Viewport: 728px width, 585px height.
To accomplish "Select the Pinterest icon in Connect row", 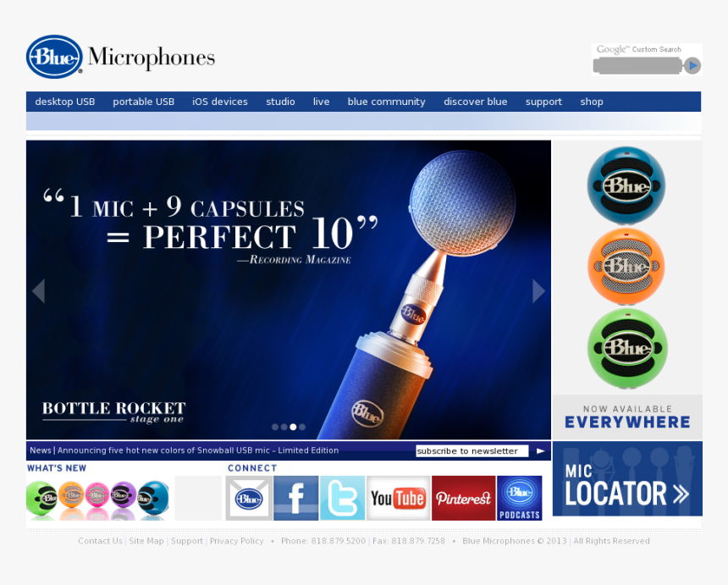I will (463, 497).
